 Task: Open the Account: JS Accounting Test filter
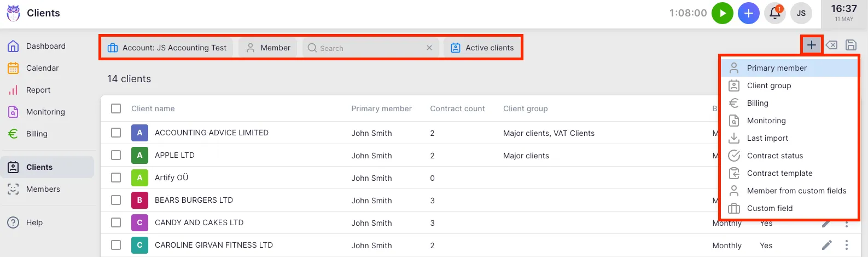[x=167, y=48]
